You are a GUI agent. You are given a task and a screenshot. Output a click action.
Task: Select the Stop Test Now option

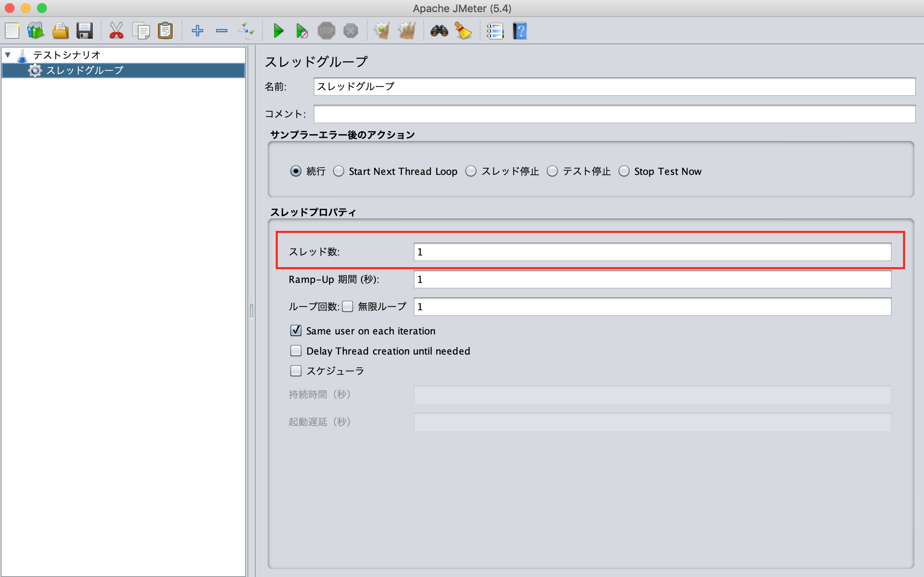[624, 171]
